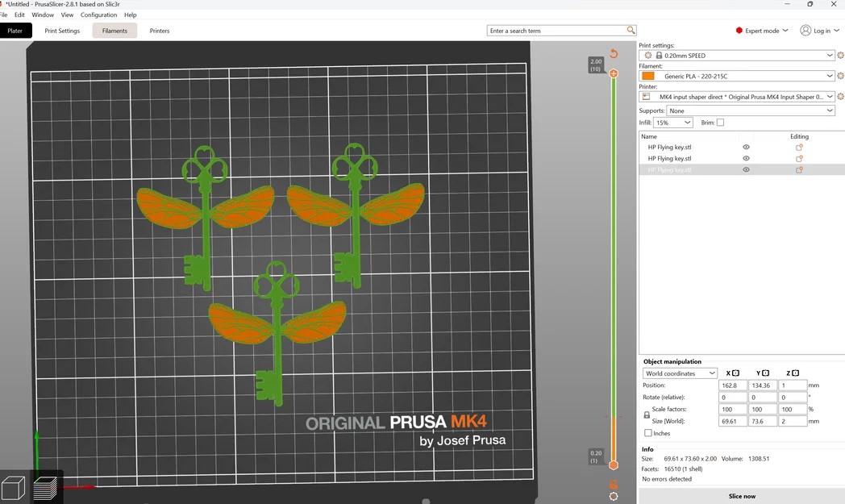Select the second HP Flying key.stl row
845x504 pixels.
pos(742,159)
